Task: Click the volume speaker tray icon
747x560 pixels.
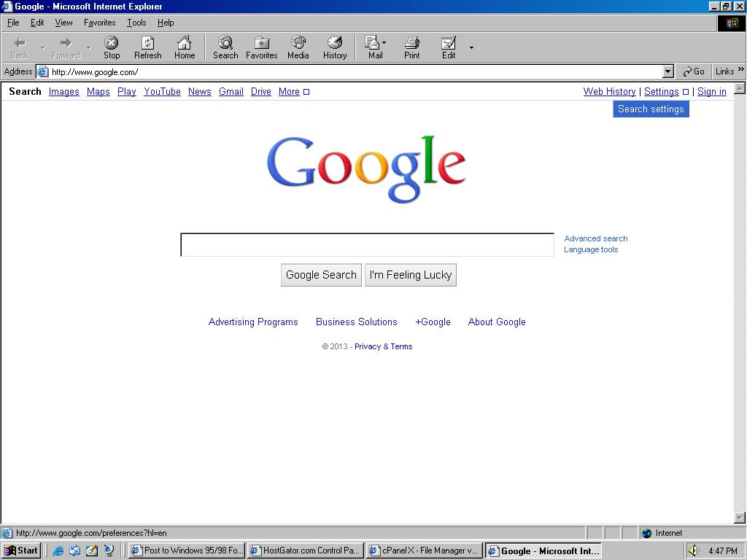Action: (694, 551)
